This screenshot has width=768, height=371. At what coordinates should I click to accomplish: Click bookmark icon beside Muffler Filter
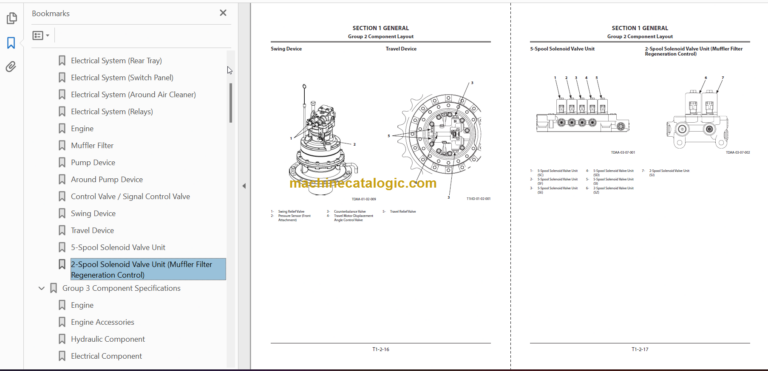[62, 146]
